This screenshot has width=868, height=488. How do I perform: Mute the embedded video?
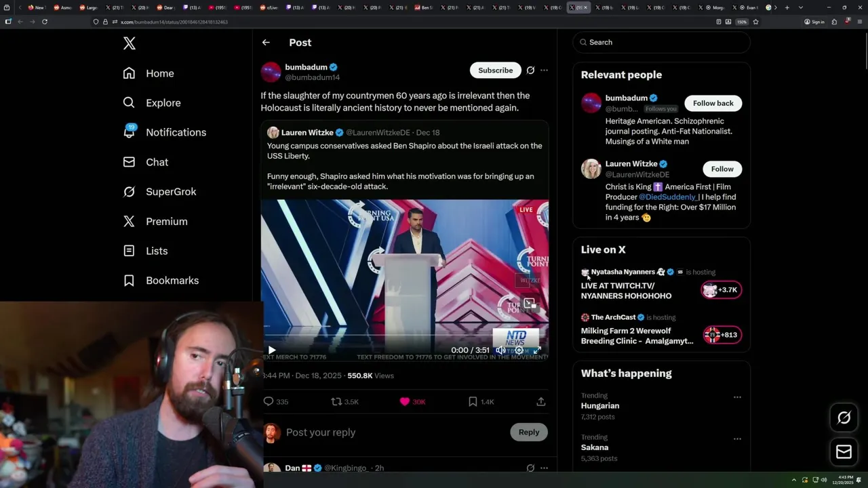pyautogui.click(x=500, y=350)
